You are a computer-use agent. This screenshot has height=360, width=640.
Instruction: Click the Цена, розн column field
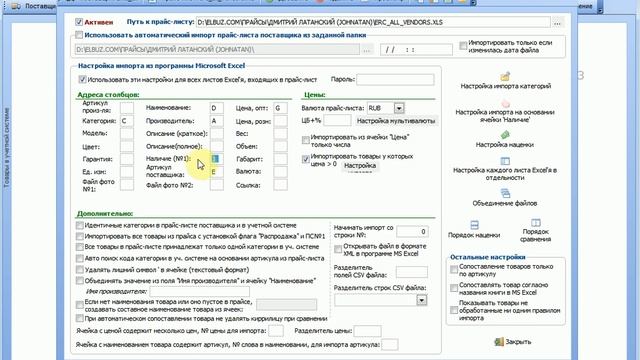[280, 121]
